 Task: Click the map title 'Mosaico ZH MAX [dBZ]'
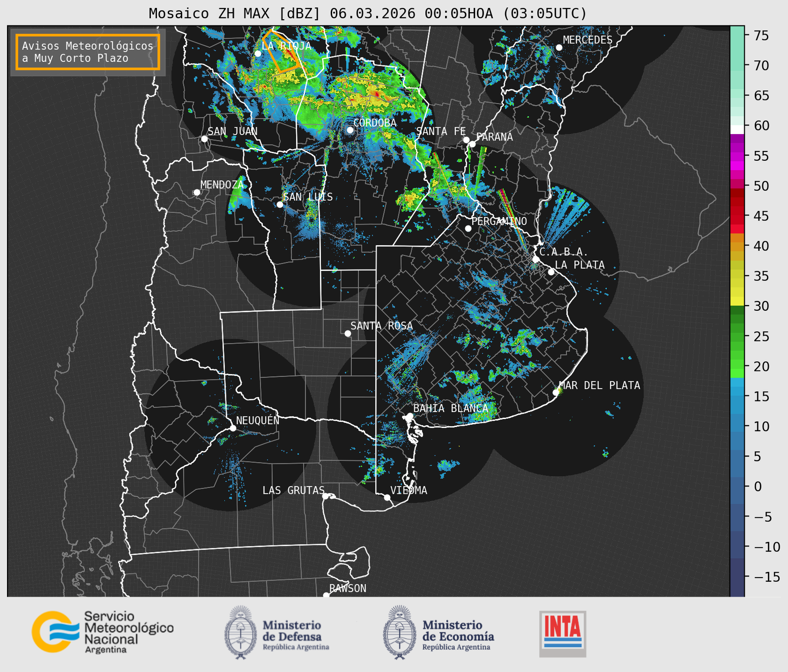[x=235, y=14]
